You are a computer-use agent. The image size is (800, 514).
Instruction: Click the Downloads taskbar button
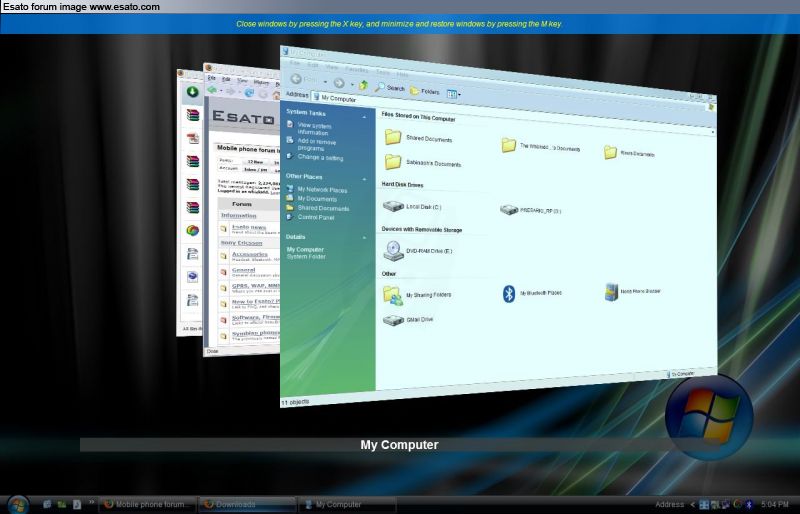[247, 504]
